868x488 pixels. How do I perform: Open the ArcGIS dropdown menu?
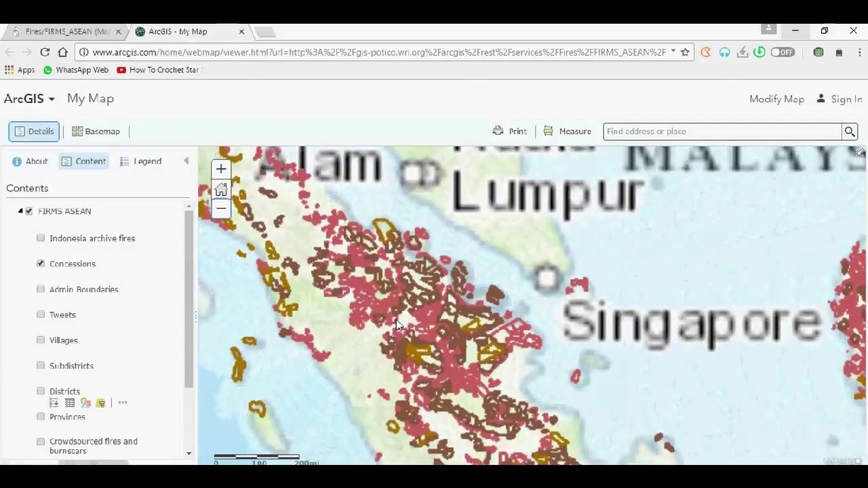tap(29, 99)
